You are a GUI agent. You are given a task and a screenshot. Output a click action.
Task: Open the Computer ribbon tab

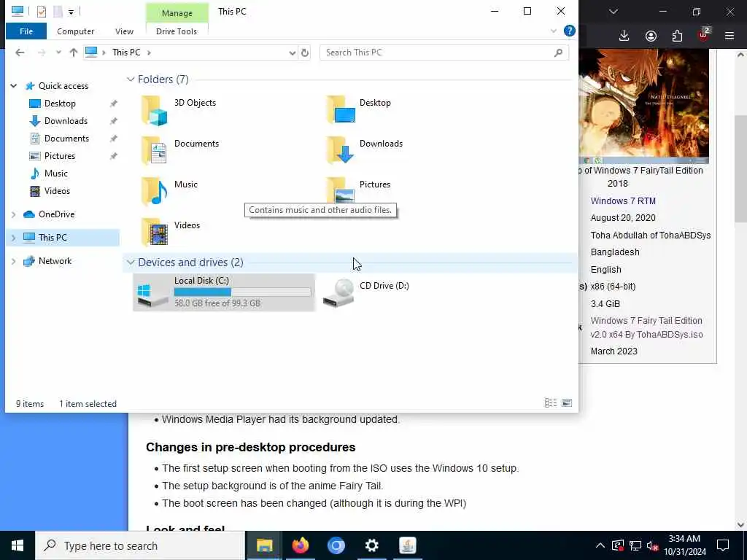point(75,31)
